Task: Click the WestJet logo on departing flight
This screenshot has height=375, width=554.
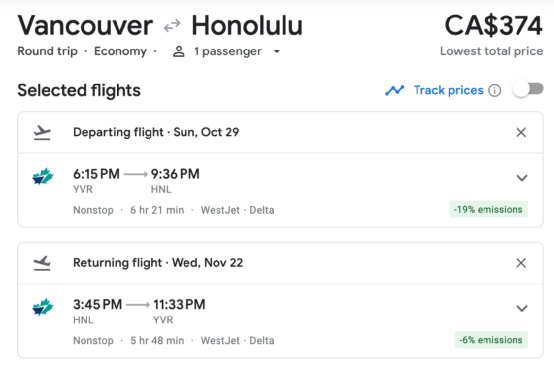Action: point(43,176)
